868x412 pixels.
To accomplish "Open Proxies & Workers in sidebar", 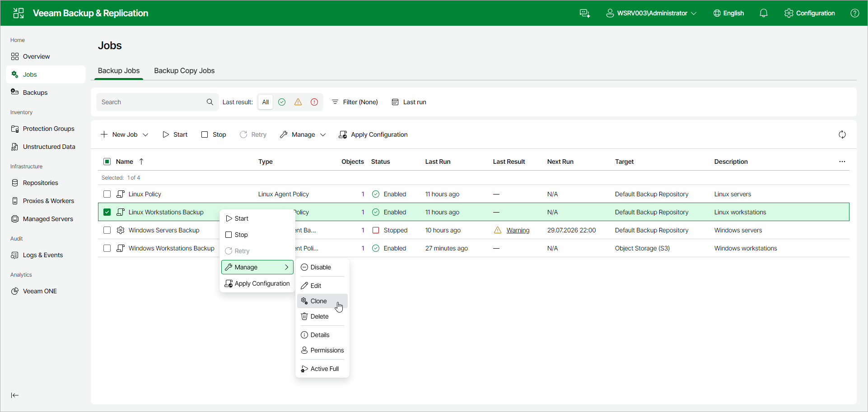I will pyautogui.click(x=45, y=201).
